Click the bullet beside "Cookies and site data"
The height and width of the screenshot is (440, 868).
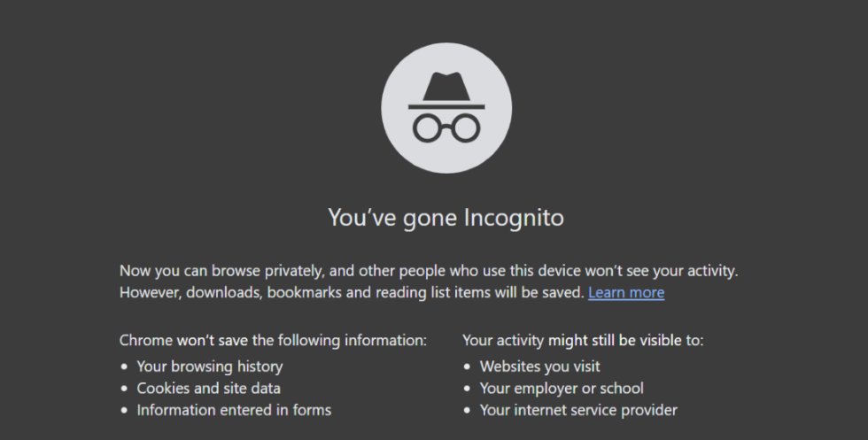124,389
